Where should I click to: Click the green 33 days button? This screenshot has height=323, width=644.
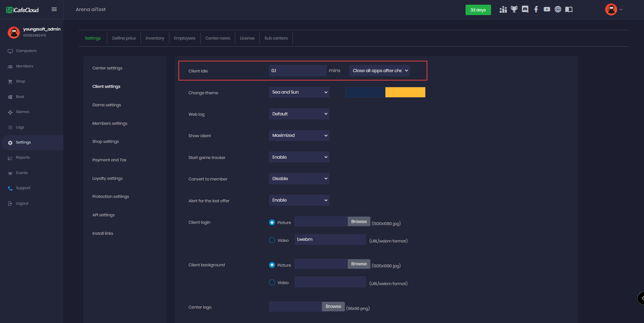tap(478, 10)
